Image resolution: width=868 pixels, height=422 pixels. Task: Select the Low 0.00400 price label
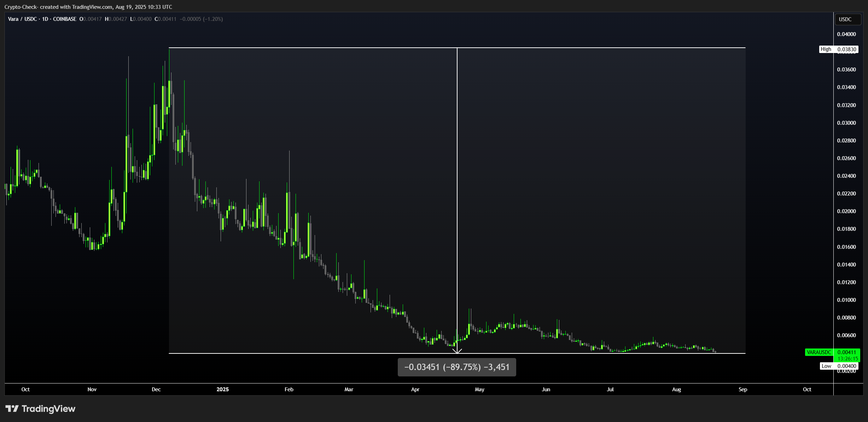coord(839,366)
